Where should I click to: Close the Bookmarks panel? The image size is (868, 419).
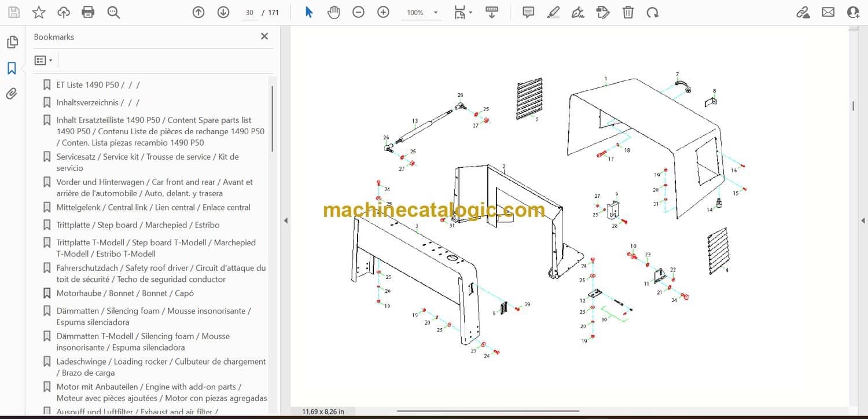coord(264,36)
